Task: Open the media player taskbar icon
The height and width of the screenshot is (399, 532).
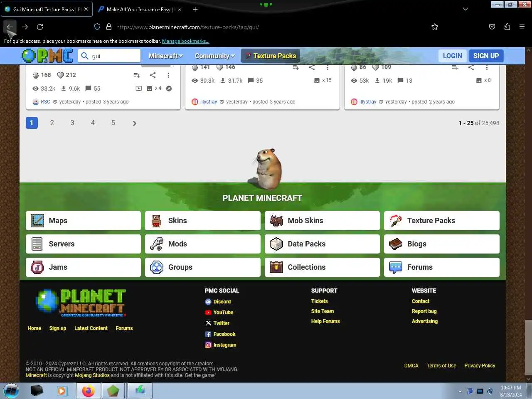Action: coord(62,391)
